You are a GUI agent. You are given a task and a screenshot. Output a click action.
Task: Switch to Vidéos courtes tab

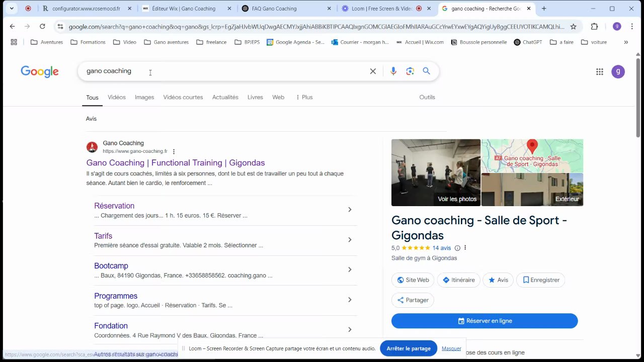[x=183, y=97]
